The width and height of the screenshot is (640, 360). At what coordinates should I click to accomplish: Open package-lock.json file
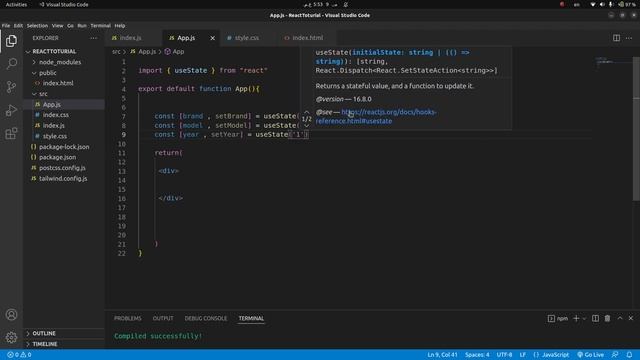(x=64, y=147)
